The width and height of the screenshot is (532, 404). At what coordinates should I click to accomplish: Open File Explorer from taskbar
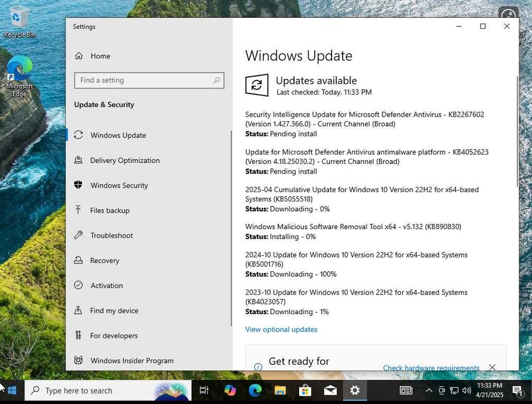[280, 391]
